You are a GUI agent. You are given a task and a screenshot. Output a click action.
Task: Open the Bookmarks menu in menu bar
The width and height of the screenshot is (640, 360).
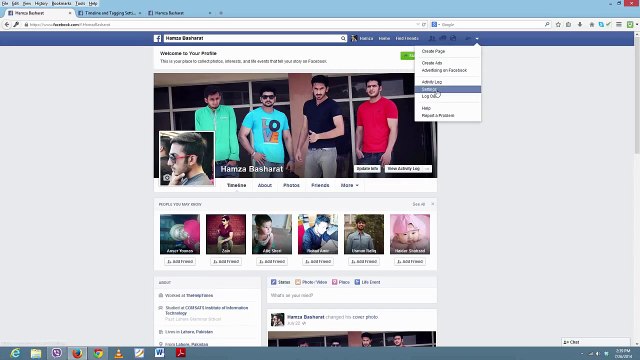61,3
